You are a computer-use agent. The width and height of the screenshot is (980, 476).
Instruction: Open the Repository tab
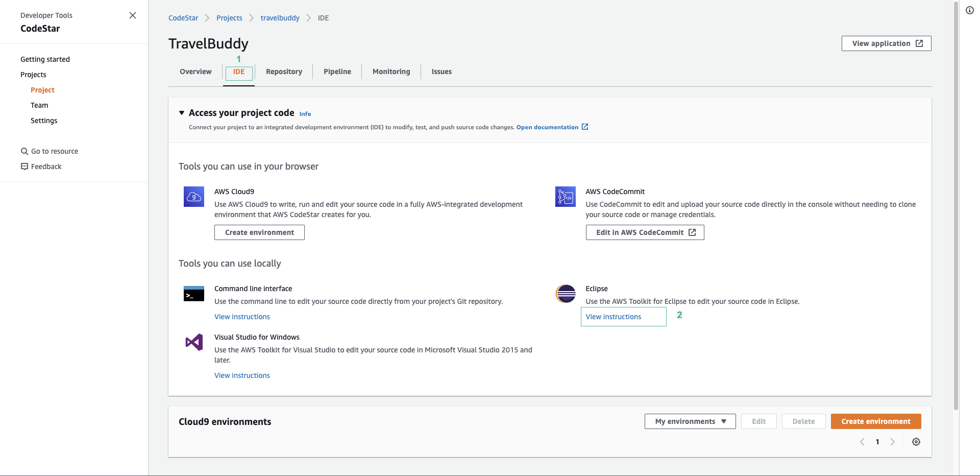click(284, 72)
